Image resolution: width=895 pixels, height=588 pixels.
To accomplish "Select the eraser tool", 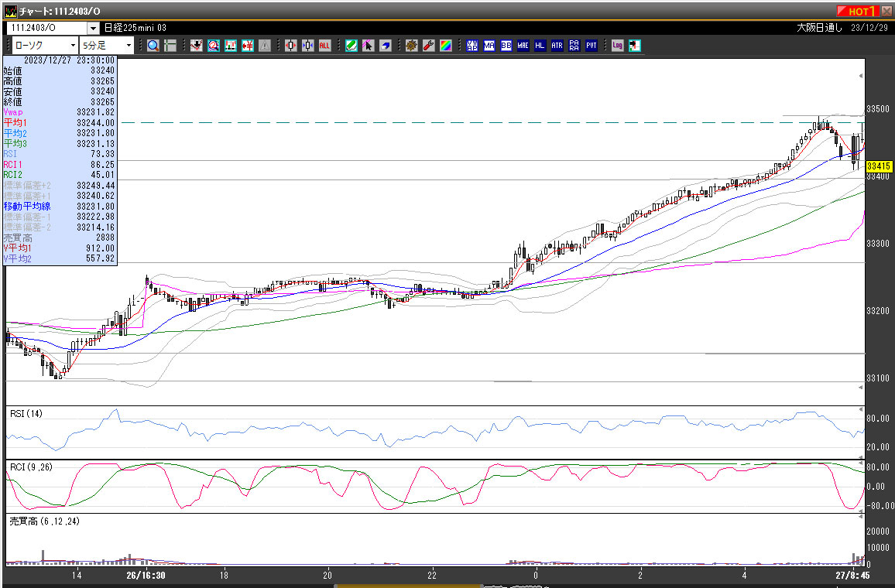I will click(386, 46).
